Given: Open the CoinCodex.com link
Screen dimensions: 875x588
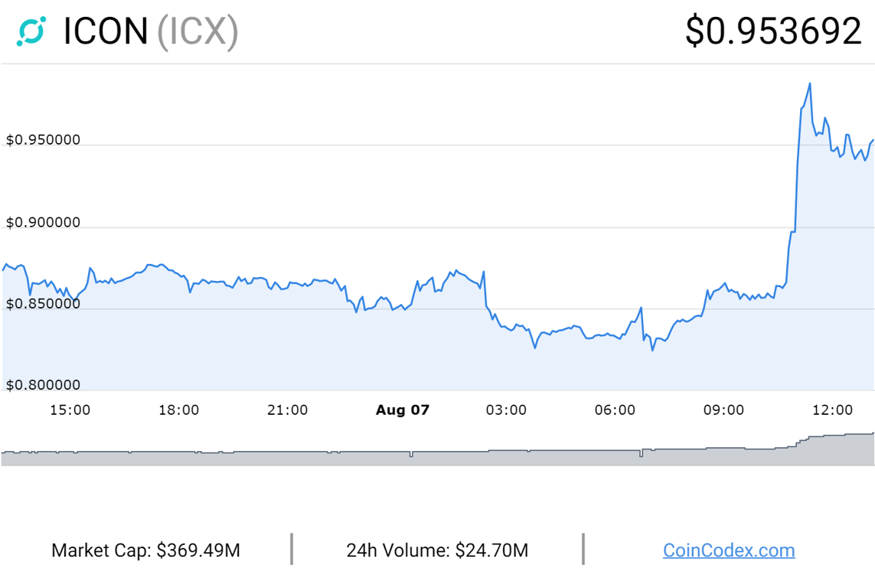Looking at the screenshot, I should click(x=728, y=550).
